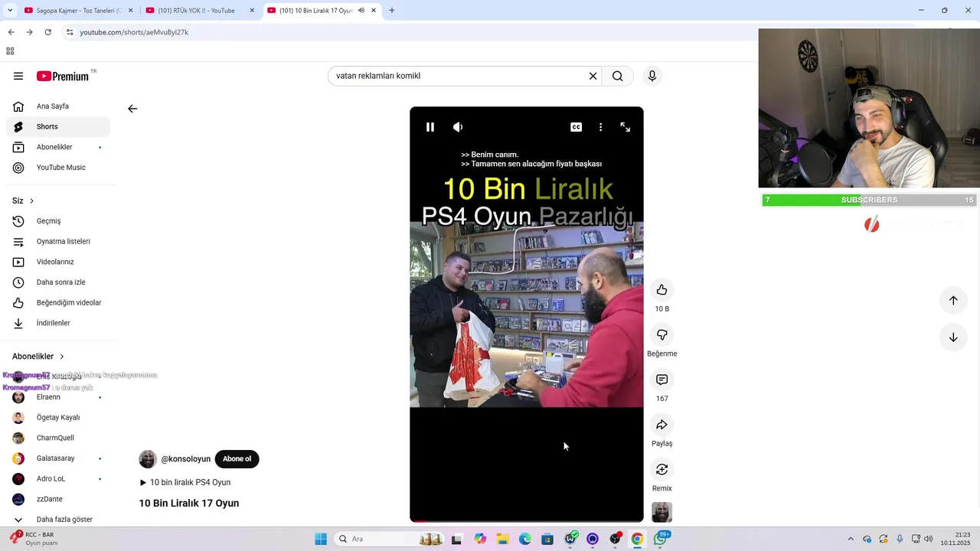Image resolution: width=980 pixels, height=551 pixels.
Task: Open Beğendiğim videolar list
Action: coord(58,302)
